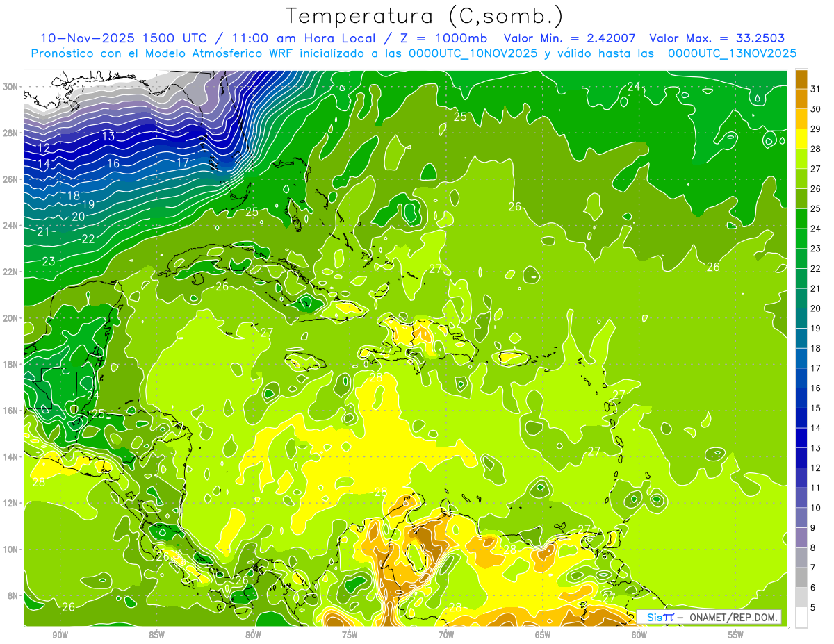Click the '10N' latitude axis label
Viewport: 834px width, 644px height.
click(10, 550)
